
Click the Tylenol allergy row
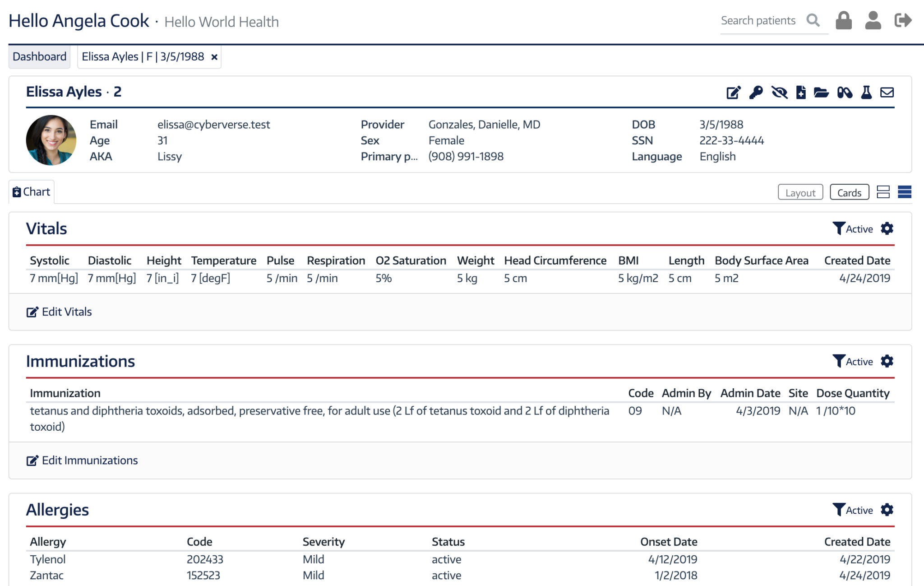point(460,559)
